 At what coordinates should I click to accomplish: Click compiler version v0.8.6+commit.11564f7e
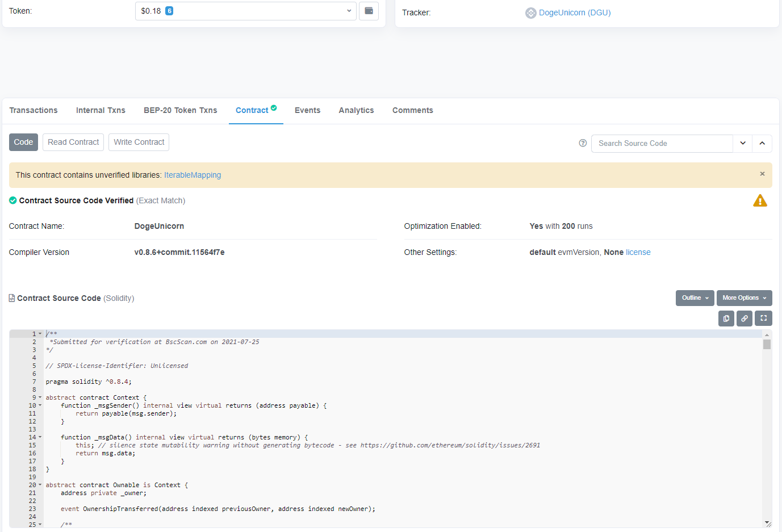click(x=179, y=252)
